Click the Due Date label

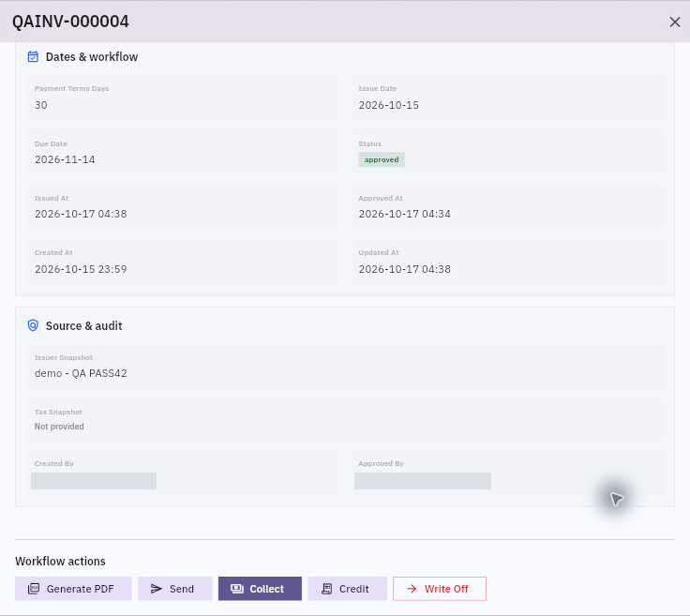pyautogui.click(x=51, y=143)
